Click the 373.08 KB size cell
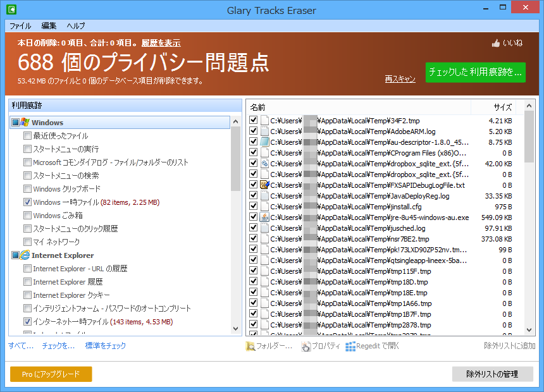Viewport: 544px width, 392px height. pos(497,238)
